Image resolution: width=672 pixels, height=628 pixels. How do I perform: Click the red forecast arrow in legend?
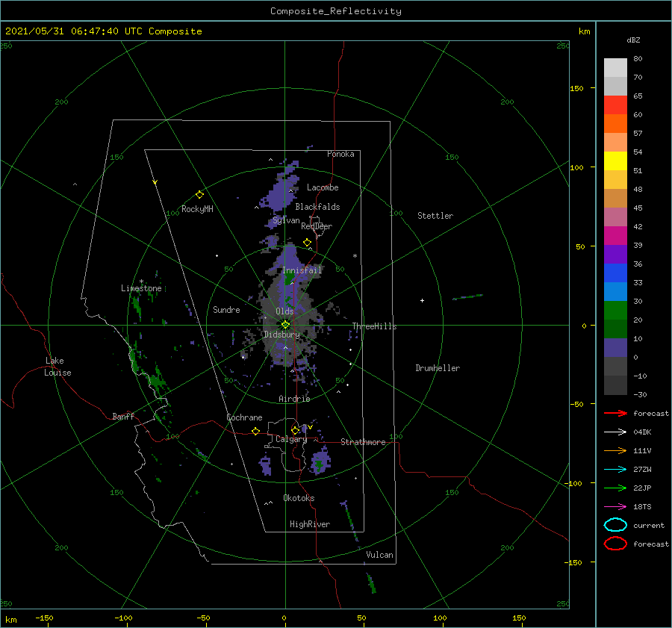615,413
